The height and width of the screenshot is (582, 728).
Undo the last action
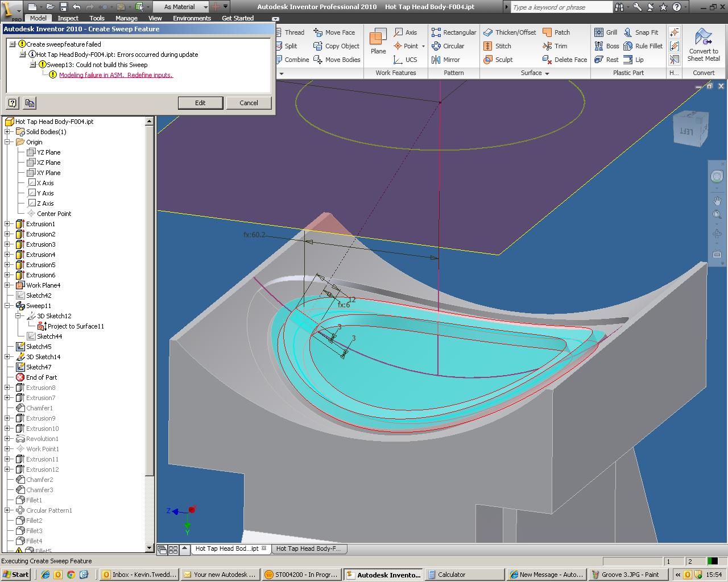pos(77,7)
